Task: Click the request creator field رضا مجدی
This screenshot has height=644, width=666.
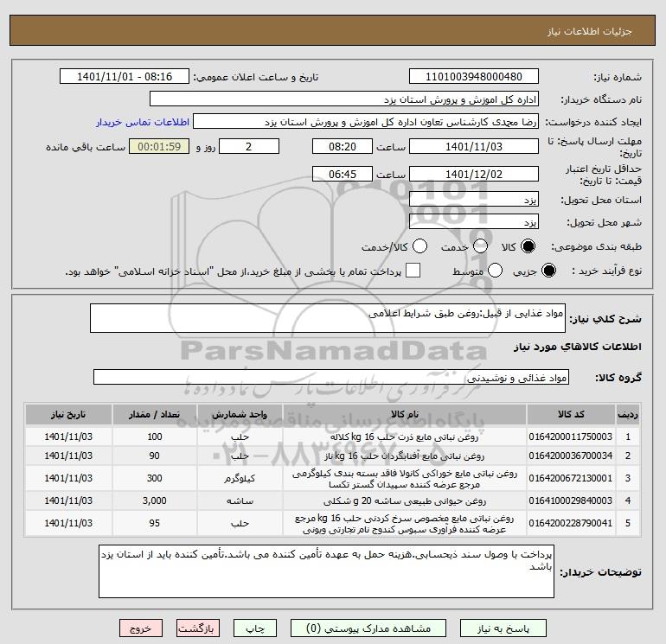Action: (x=366, y=122)
